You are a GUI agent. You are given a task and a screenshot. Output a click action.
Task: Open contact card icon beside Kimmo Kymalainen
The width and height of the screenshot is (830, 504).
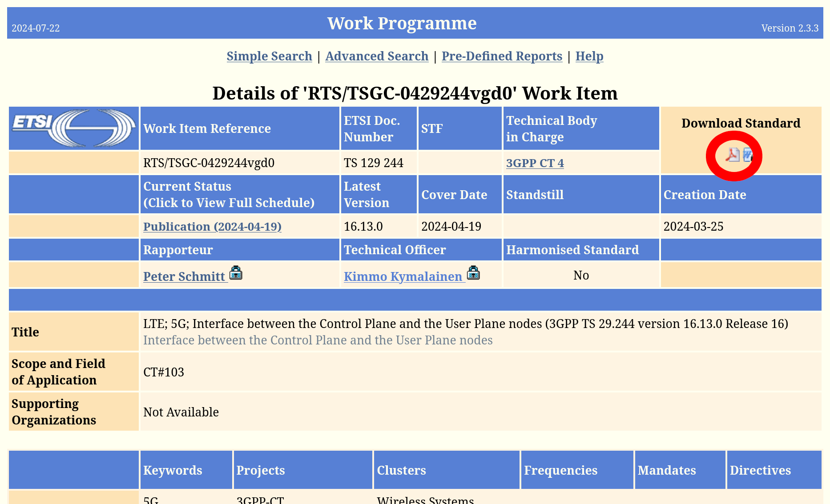[x=473, y=272]
